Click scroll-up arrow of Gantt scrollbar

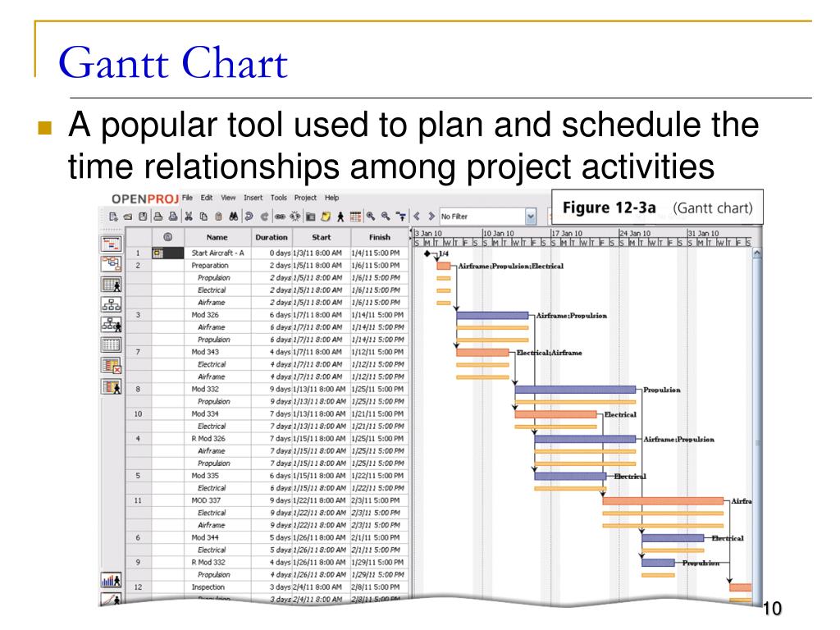click(x=756, y=253)
